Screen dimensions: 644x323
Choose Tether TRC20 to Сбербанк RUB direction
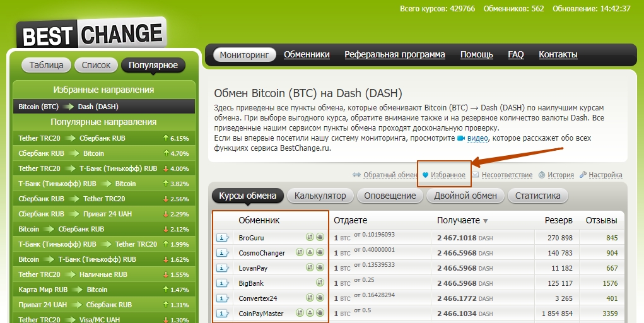pos(104,138)
